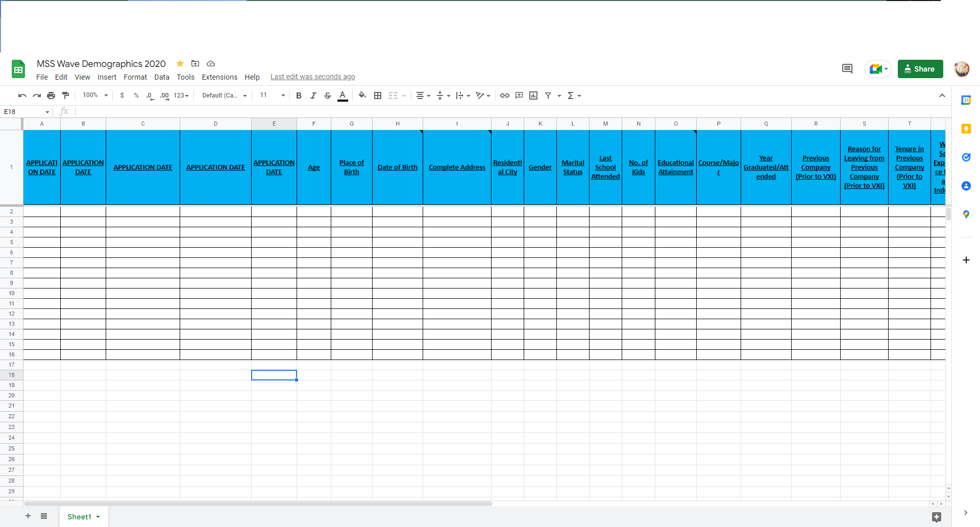
Task: Open the text color picker
Action: [x=343, y=95]
